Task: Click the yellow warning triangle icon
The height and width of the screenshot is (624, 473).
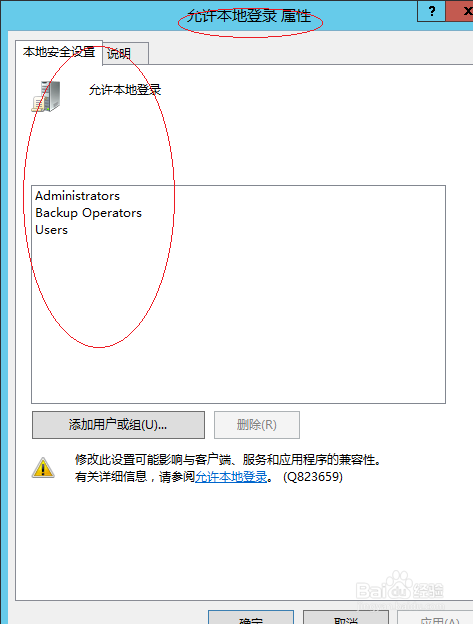Action: pos(43,468)
